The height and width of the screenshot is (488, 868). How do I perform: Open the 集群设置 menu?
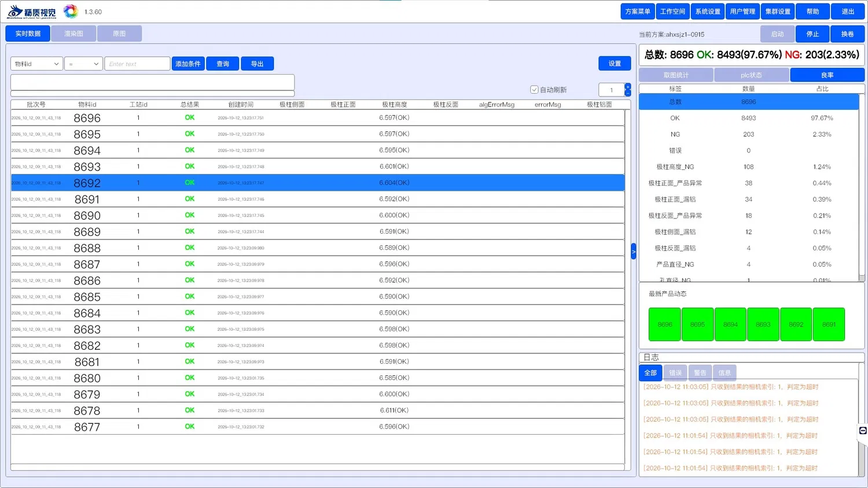(778, 12)
